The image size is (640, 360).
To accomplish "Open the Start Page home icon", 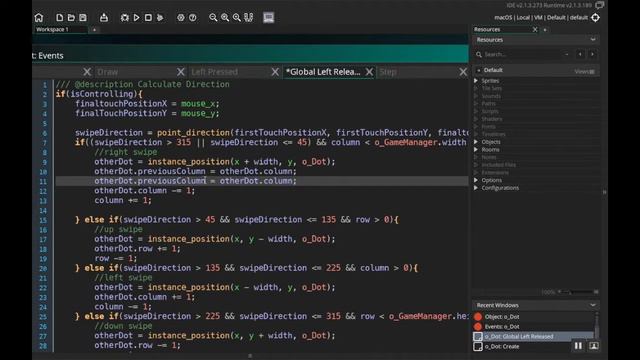I will [39, 18].
